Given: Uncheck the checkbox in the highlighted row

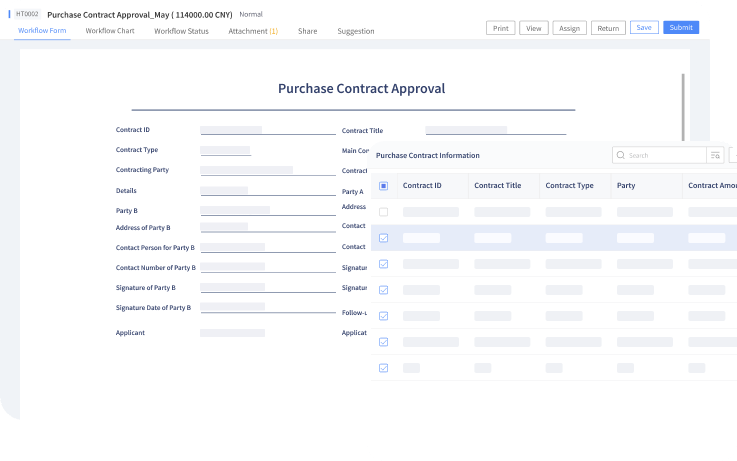Looking at the screenshot, I should click(384, 238).
